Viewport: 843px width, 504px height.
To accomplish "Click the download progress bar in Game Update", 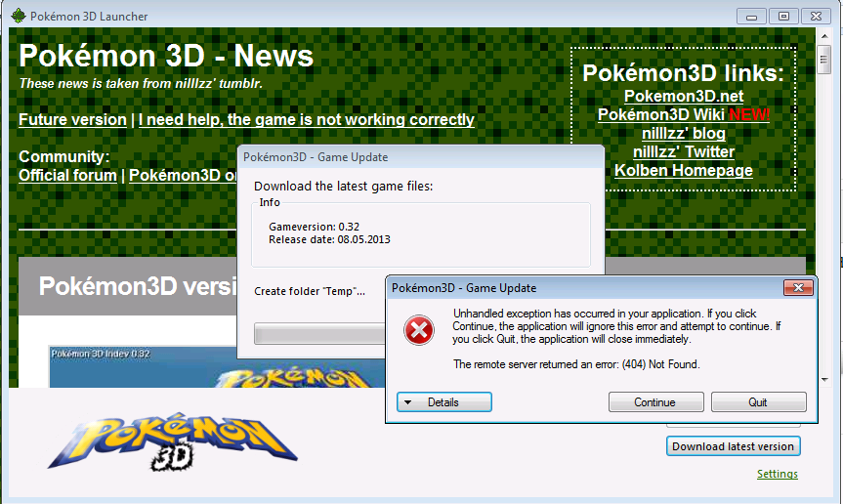I will point(319,333).
